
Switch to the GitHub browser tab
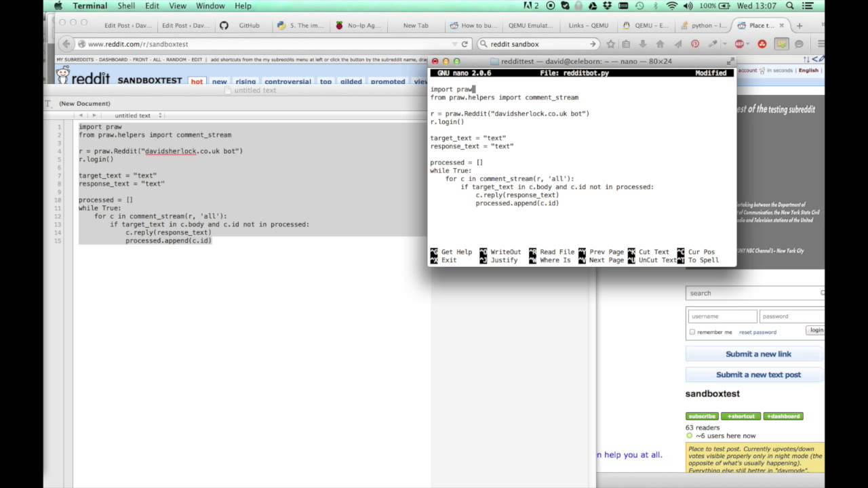click(243, 25)
